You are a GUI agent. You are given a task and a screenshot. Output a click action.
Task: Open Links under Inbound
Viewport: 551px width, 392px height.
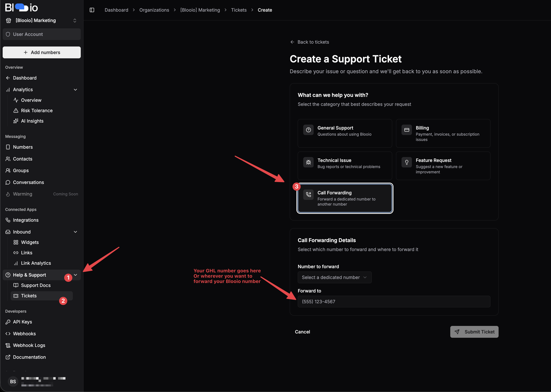click(27, 252)
